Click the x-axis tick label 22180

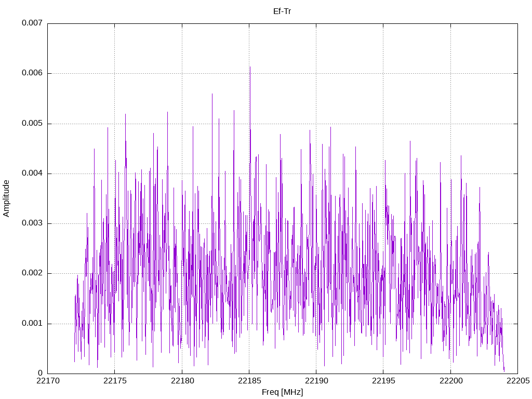click(182, 381)
